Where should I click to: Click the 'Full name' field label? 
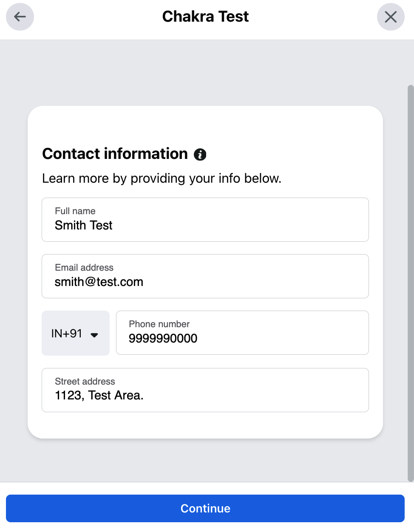(75, 211)
